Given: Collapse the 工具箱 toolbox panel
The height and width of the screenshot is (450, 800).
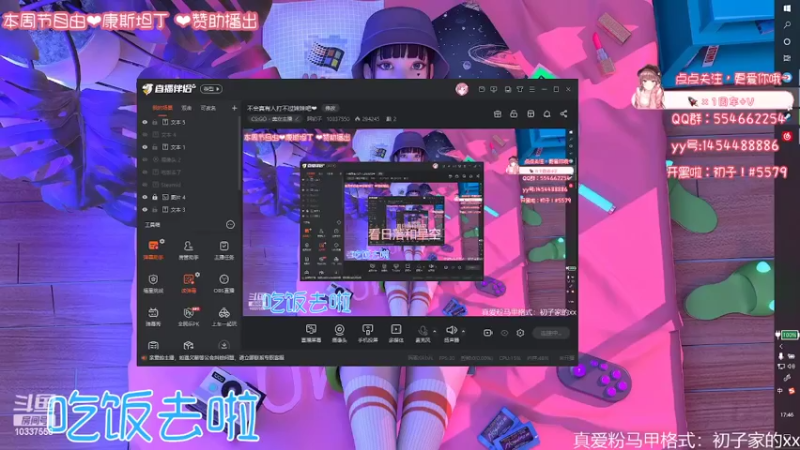Looking at the screenshot, I should coord(230,224).
